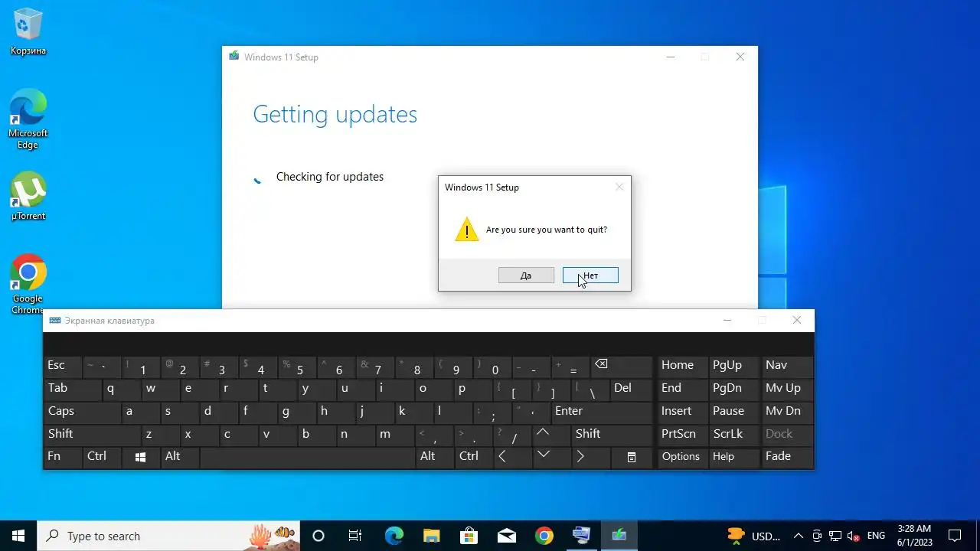Open the notification center icon
This screenshot has width=980, height=551.
tap(955, 536)
